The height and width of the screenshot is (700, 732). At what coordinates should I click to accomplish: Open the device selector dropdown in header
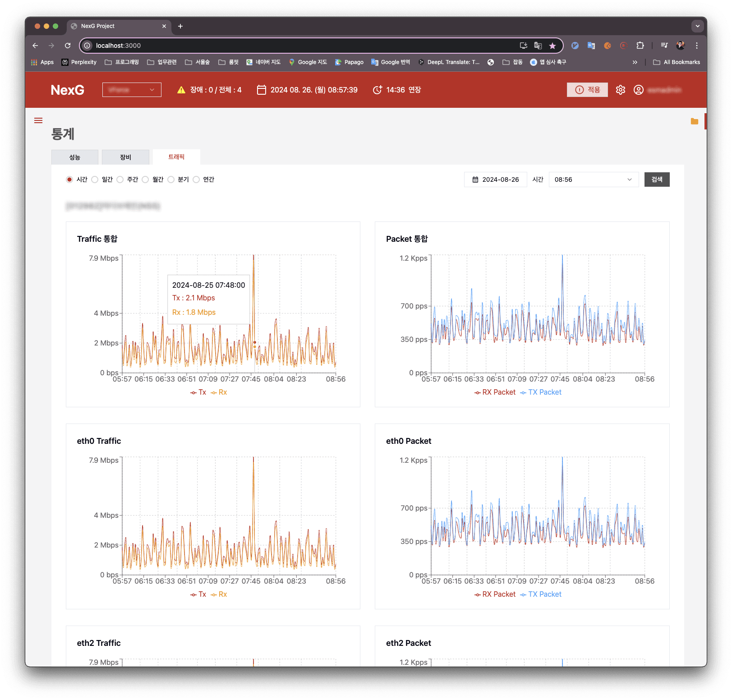tap(132, 90)
